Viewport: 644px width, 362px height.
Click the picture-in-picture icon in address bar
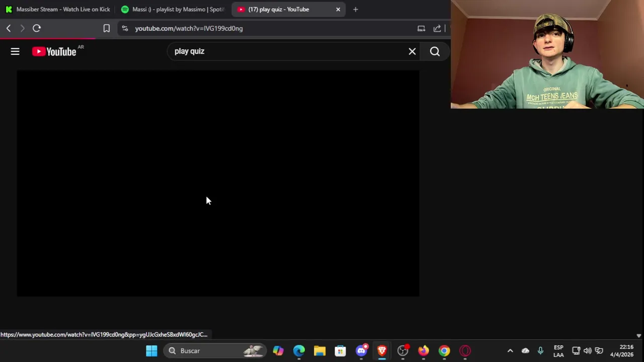pyautogui.click(x=421, y=29)
